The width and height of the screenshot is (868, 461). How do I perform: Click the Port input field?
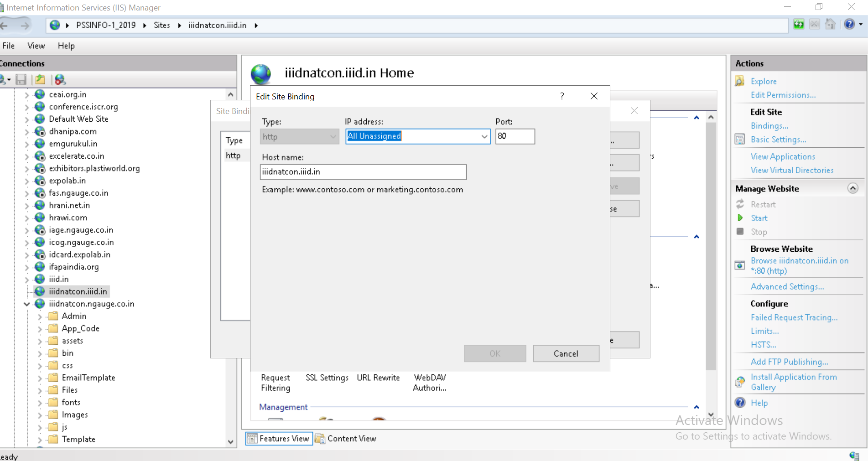click(515, 136)
